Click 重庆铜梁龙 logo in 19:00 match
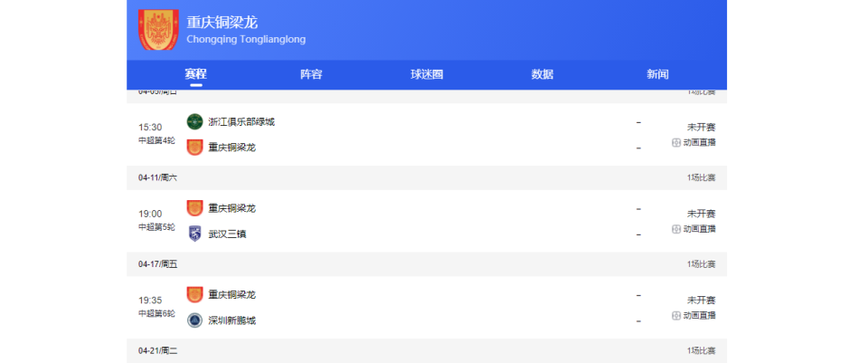 (194, 208)
